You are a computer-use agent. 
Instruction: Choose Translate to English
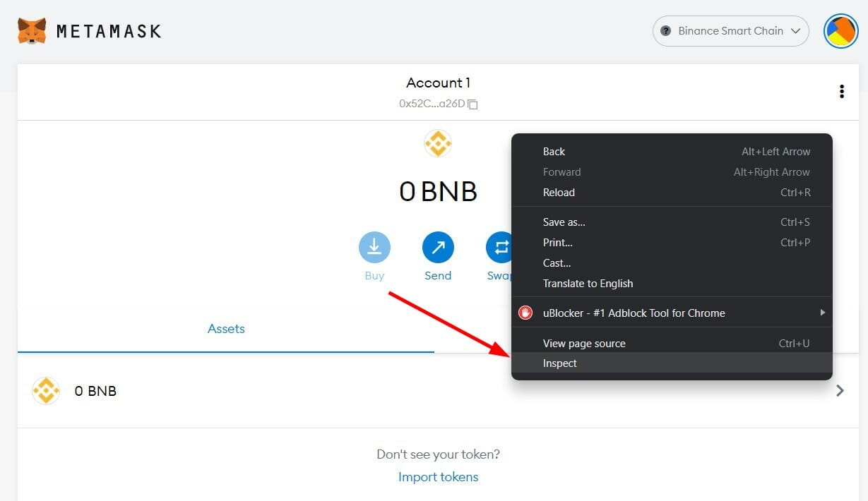coord(588,283)
